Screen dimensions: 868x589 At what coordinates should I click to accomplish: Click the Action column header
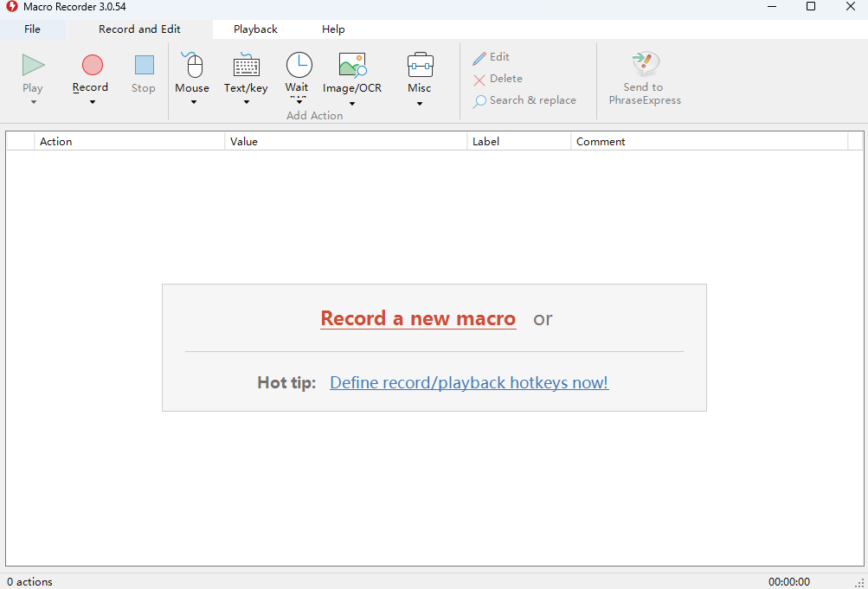pos(56,141)
